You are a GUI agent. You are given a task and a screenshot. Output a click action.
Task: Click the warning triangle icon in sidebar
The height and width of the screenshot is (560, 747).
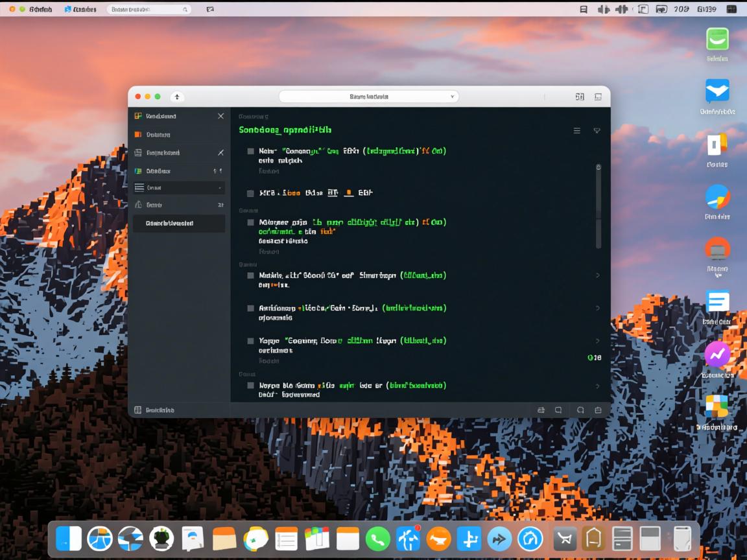tap(137, 205)
